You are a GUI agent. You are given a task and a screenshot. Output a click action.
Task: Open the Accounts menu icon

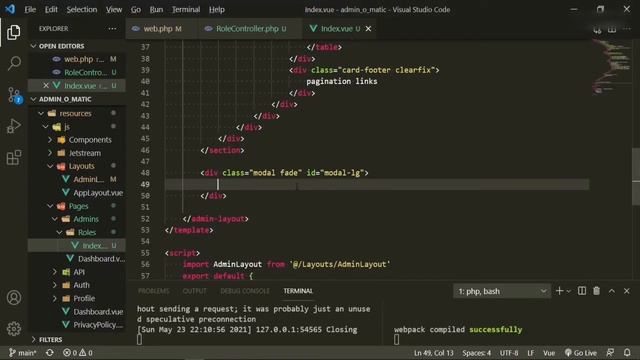click(x=13, y=298)
